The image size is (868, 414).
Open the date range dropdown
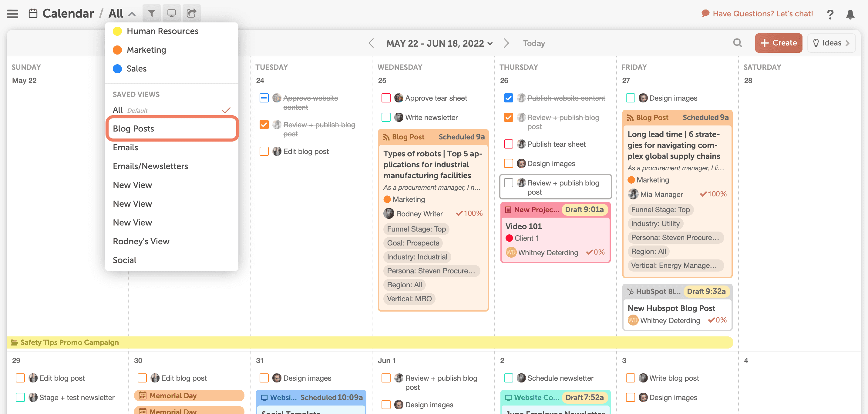coord(439,43)
